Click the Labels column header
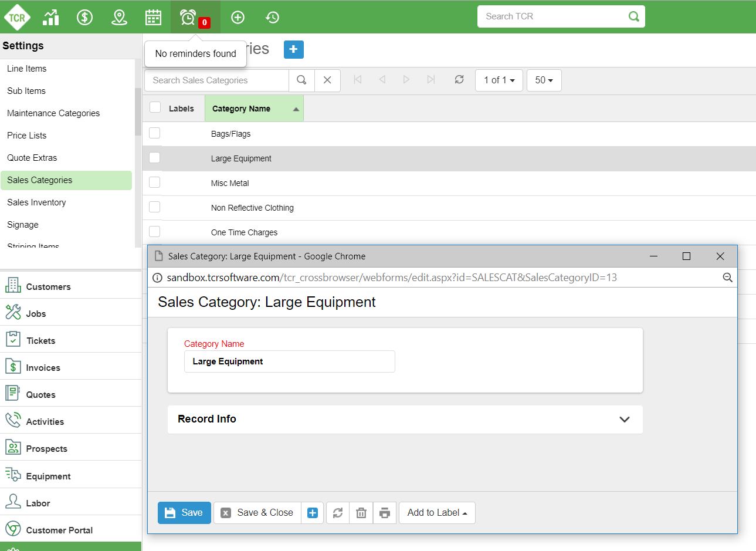Screen dimensions: 756x551 [181, 109]
